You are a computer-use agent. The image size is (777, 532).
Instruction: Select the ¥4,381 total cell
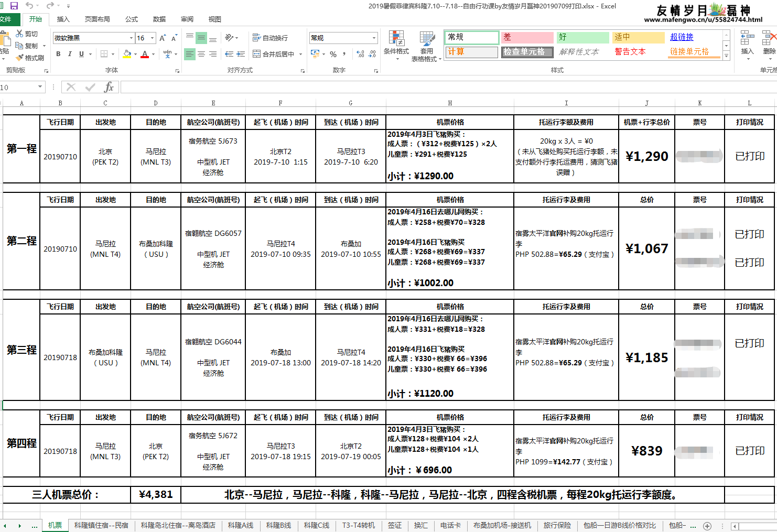(x=156, y=494)
